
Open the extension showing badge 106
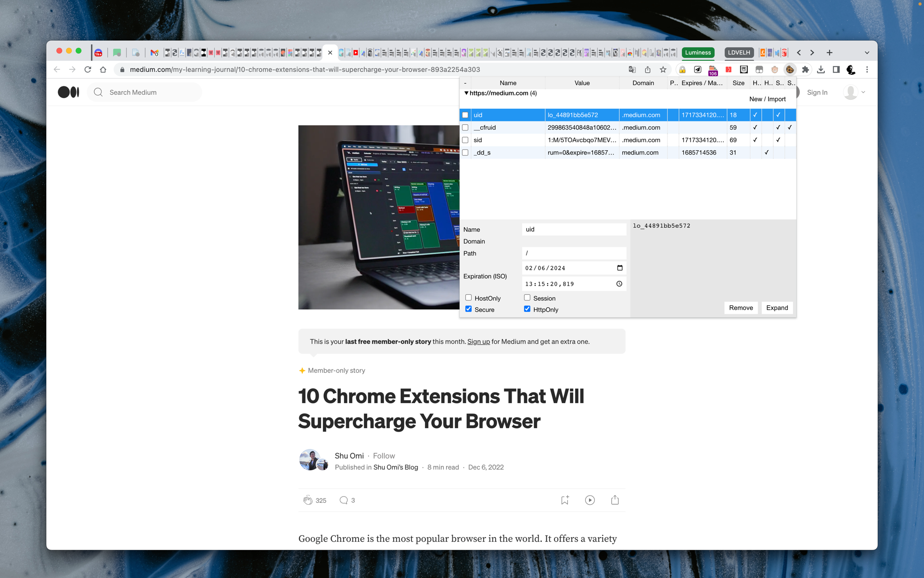[713, 69]
